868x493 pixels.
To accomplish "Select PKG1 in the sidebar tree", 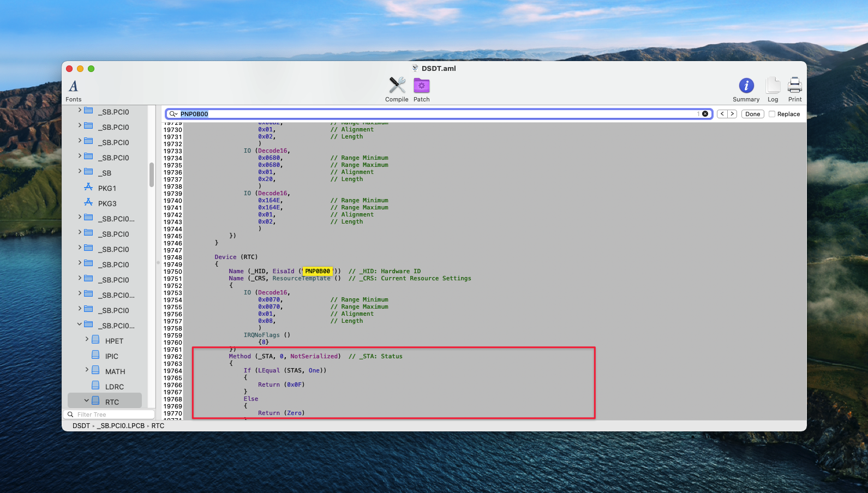I will [x=107, y=188].
